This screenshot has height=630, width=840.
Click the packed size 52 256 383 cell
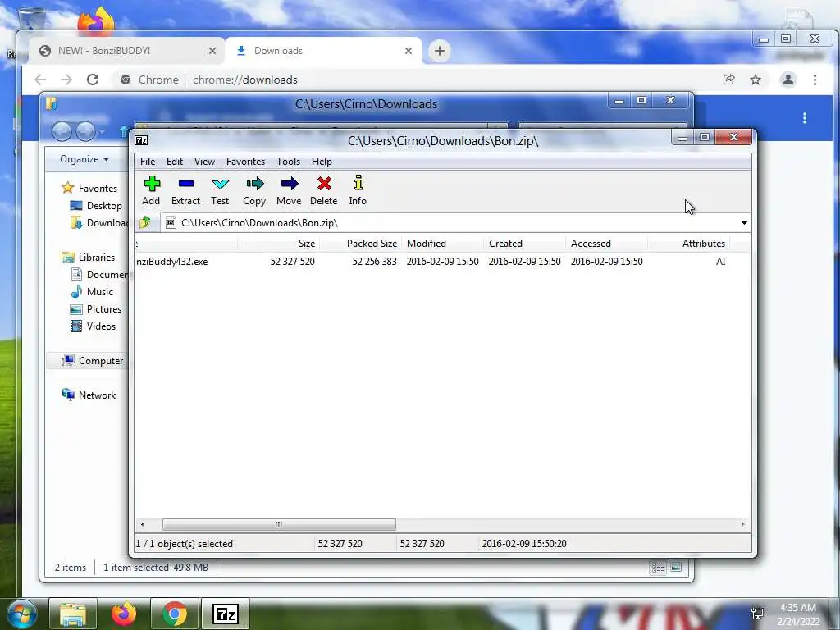(374, 262)
